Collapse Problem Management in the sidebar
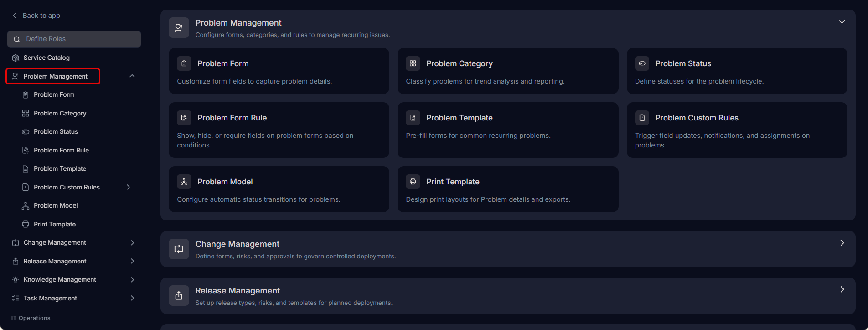Image resolution: width=868 pixels, height=330 pixels. pos(132,76)
